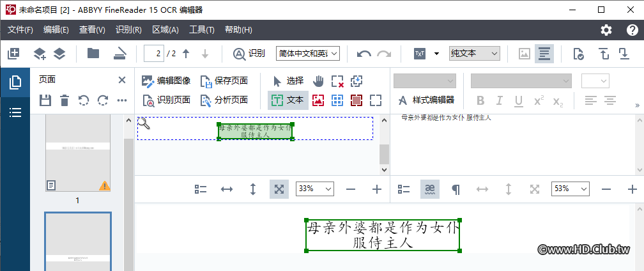Open the 查看(V) menu
This screenshot has width=644, height=271.
92,29
